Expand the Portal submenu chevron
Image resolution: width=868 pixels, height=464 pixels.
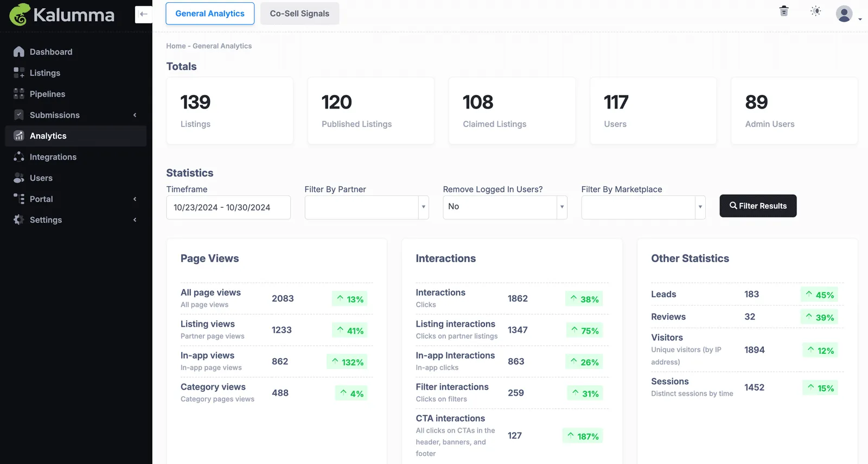(x=135, y=199)
